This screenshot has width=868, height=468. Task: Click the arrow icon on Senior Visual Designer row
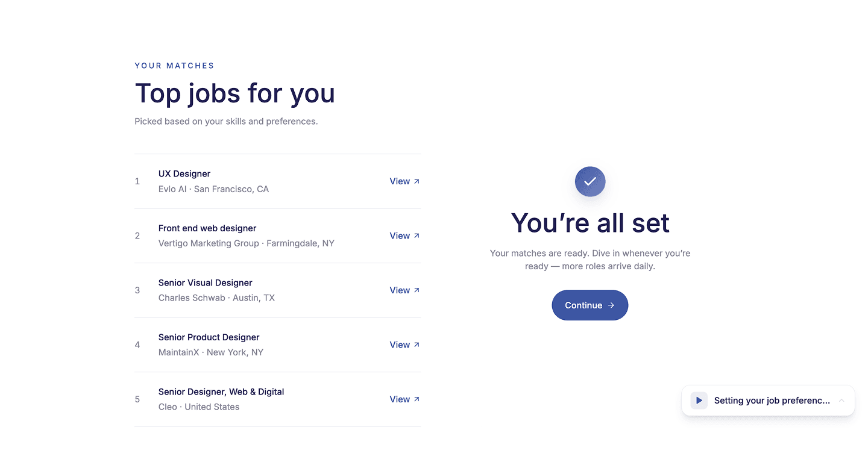point(417,290)
